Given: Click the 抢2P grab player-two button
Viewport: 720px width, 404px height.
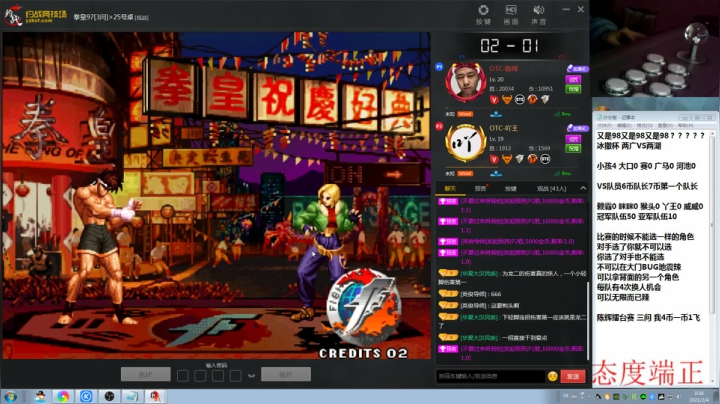Looking at the screenshot, I should point(286,374).
